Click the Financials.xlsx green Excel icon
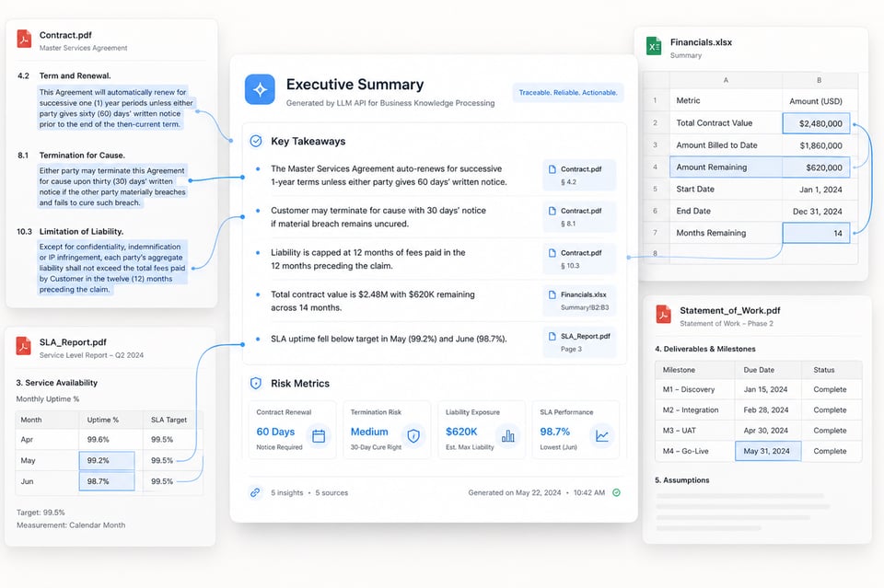This screenshot has height=588, width=884. [654, 46]
